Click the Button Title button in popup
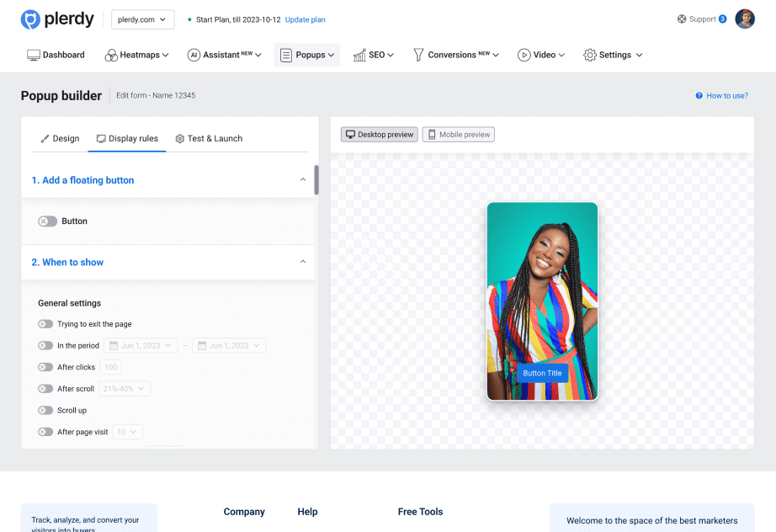 (x=542, y=373)
